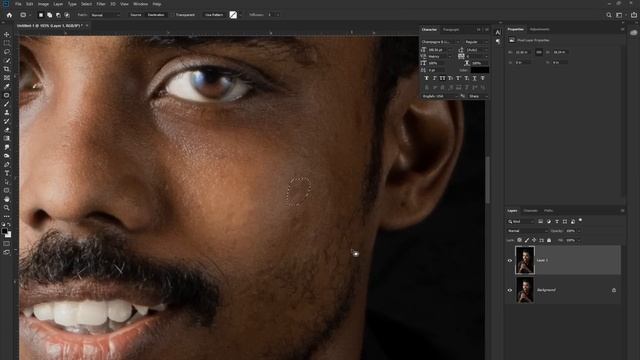Select the Brush tool
The image size is (640, 360).
tap(7, 104)
